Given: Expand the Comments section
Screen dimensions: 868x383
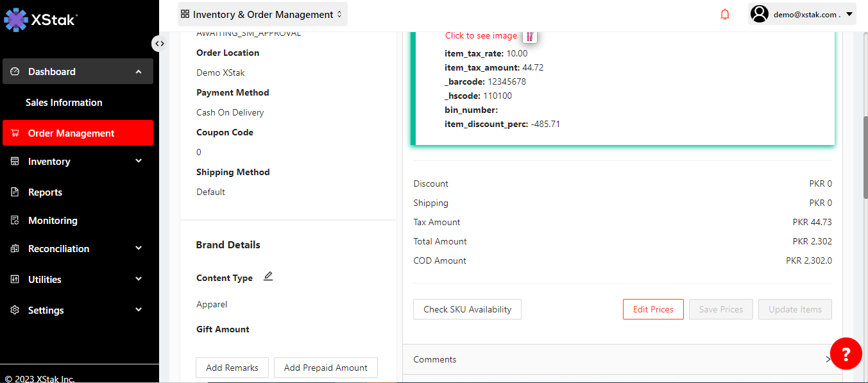Looking at the screenshot, I should [621, 359].
